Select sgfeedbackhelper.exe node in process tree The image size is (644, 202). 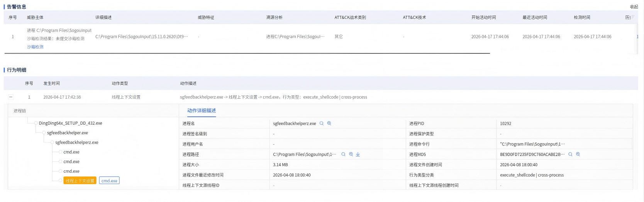68,133
